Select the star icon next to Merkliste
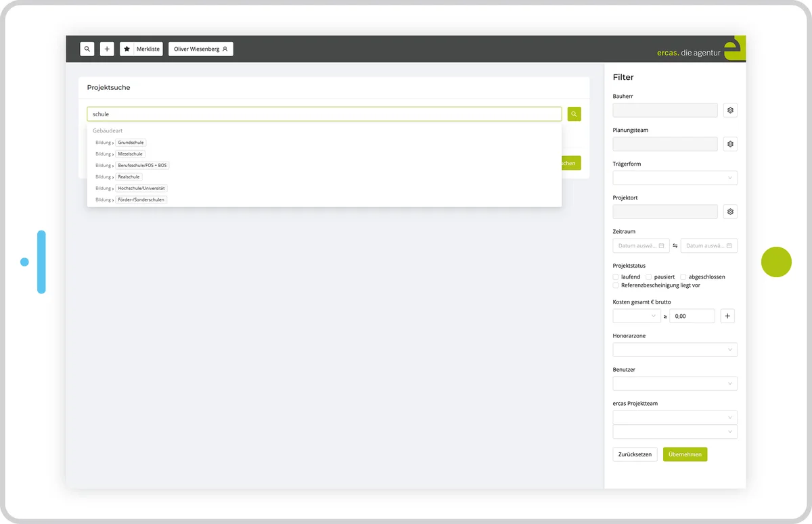Viewport: 812px width, 524px height. pos(126,49)
